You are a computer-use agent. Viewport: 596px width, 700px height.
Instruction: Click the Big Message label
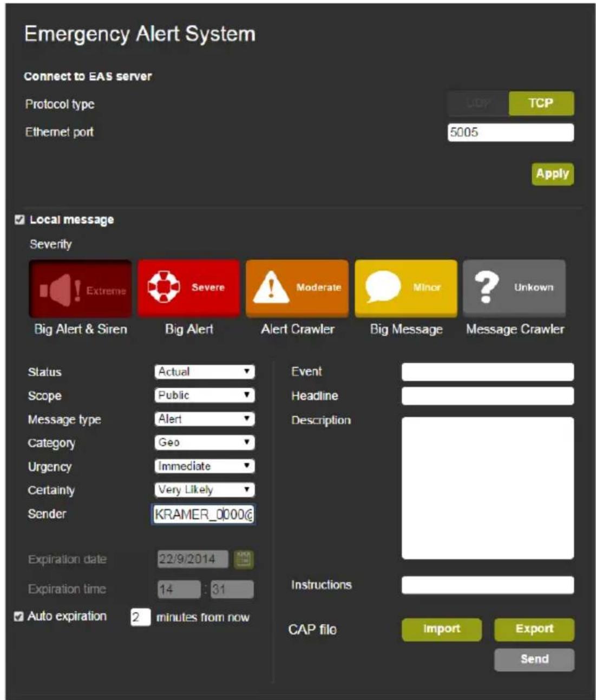(407, 329)
